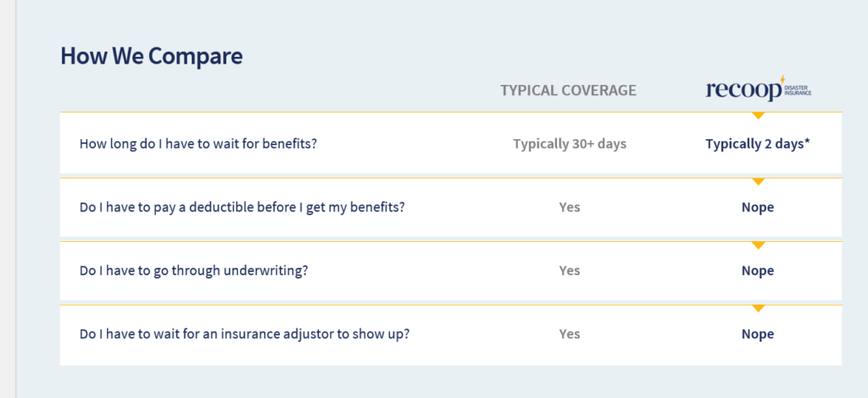This screenshot has height=398, width=868.
Task: Click 'How long do I have to wait for benefits?'
Action: coord(198,144)
